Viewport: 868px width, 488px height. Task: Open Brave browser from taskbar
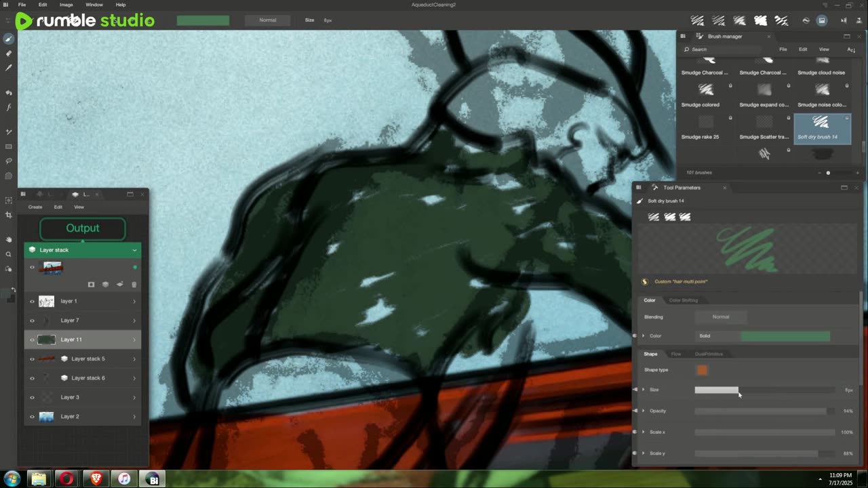pos(96,479)
